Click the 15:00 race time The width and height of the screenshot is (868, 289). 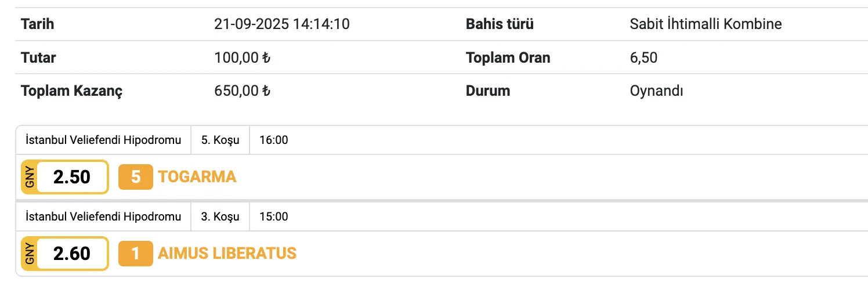click(x=274, y=217)
